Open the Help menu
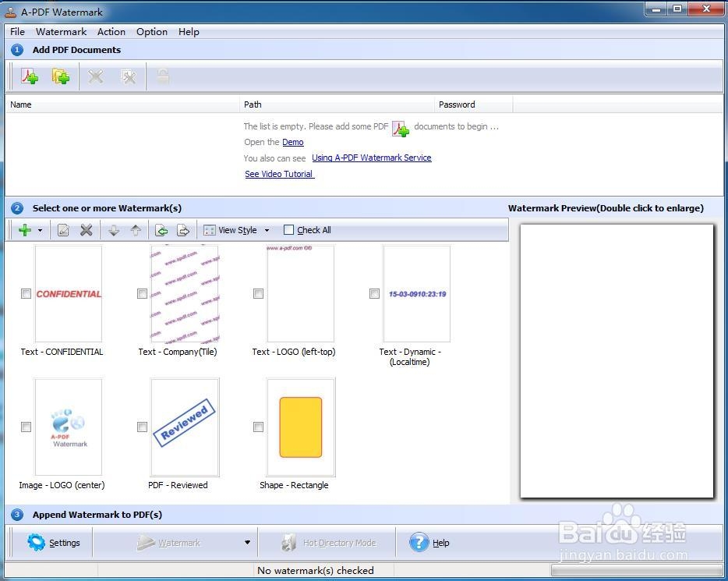 click(189, 31)
